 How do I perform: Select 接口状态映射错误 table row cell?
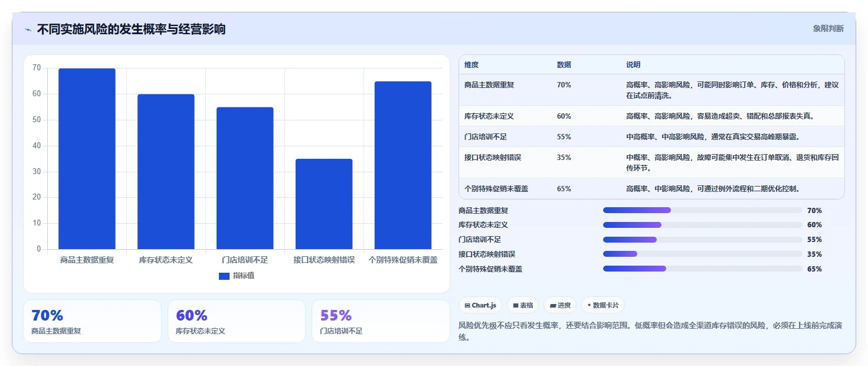(493, 158)
